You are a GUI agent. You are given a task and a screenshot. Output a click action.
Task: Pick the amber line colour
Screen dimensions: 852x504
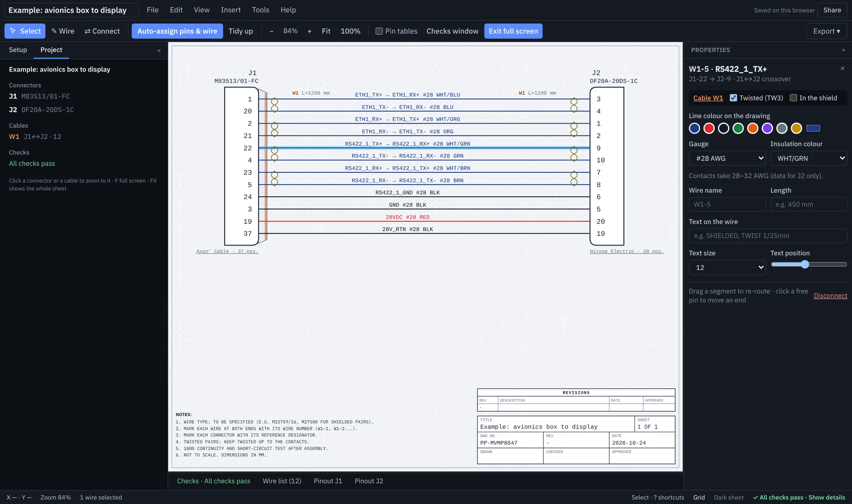tap(796, 128)
